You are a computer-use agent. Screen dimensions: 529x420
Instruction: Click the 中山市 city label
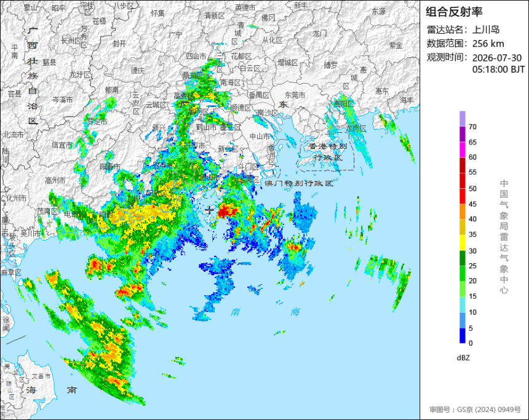pyautogui.click(x=260, y=137)
